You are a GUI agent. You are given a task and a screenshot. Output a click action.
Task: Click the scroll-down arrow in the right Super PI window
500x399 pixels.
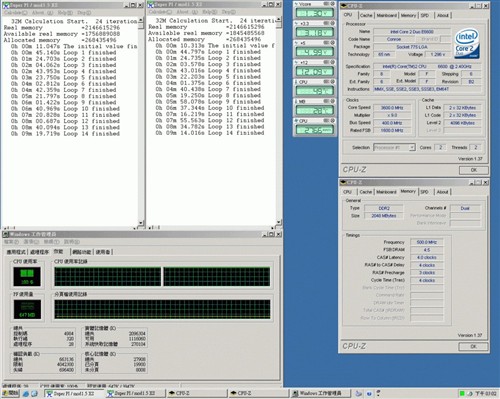(x=279, y=222)
